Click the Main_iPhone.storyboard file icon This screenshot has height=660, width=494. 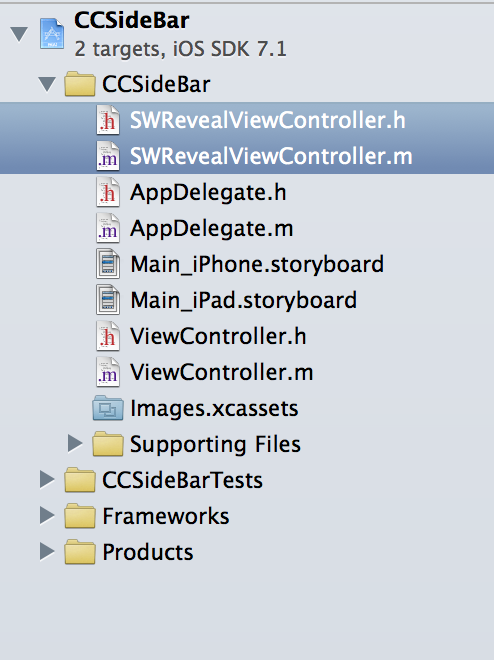tap(108, 264)
